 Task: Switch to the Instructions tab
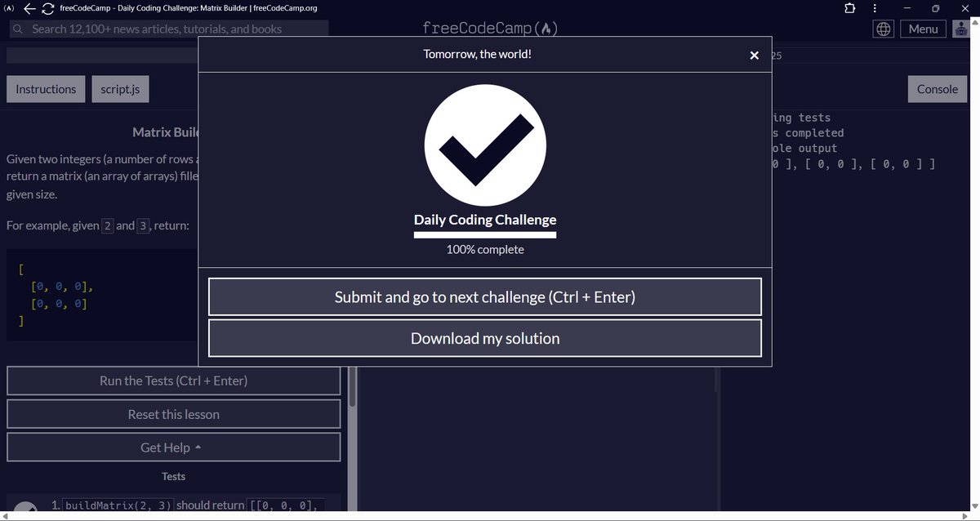46,89
